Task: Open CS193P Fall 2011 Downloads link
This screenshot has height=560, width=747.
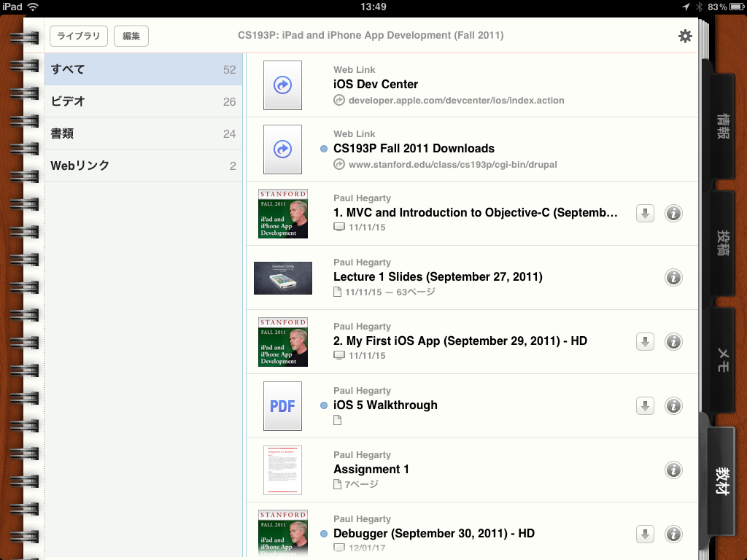Action: pyautogui.click(x=414, y=148)
